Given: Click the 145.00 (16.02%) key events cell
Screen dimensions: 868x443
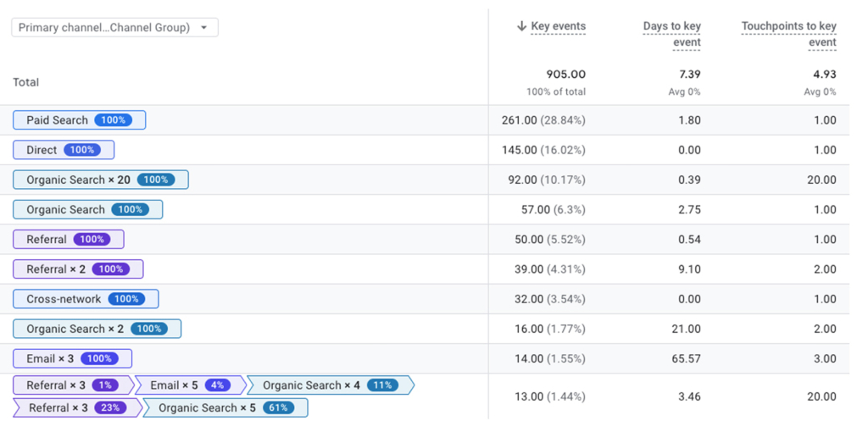Looking at the screenshot, I should pos(543,150).
